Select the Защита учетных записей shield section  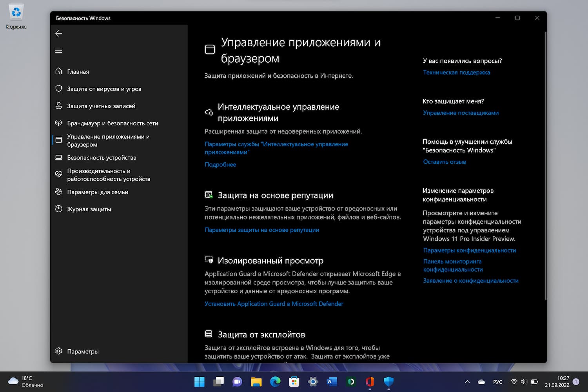[x=101, y=106]
